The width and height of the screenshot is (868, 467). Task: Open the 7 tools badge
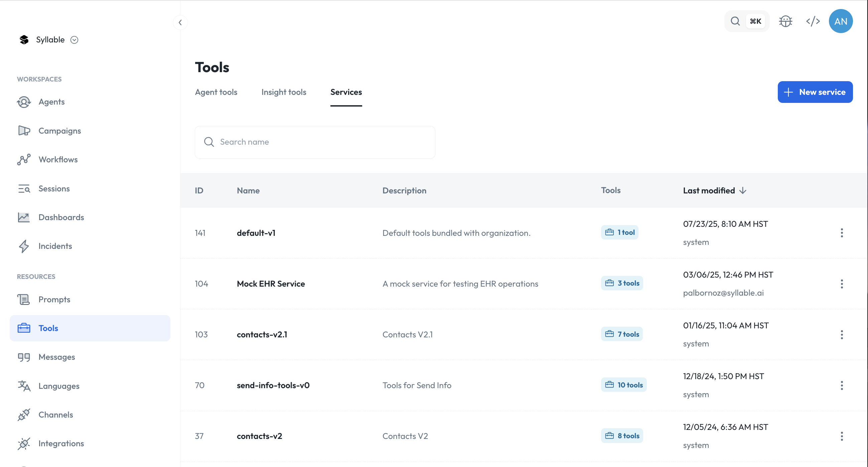click(x=621, y=334)
